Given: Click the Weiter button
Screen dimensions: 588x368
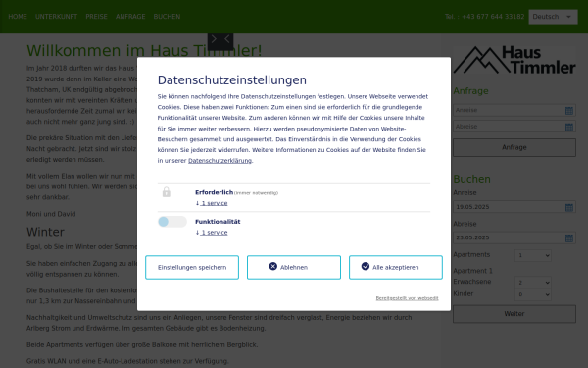Looking at the screenshot, I should tap(514, 314).
